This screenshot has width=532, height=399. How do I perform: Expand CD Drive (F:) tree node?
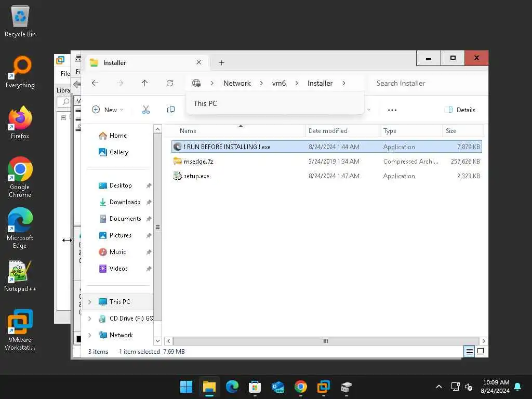[x=90, y=318]
